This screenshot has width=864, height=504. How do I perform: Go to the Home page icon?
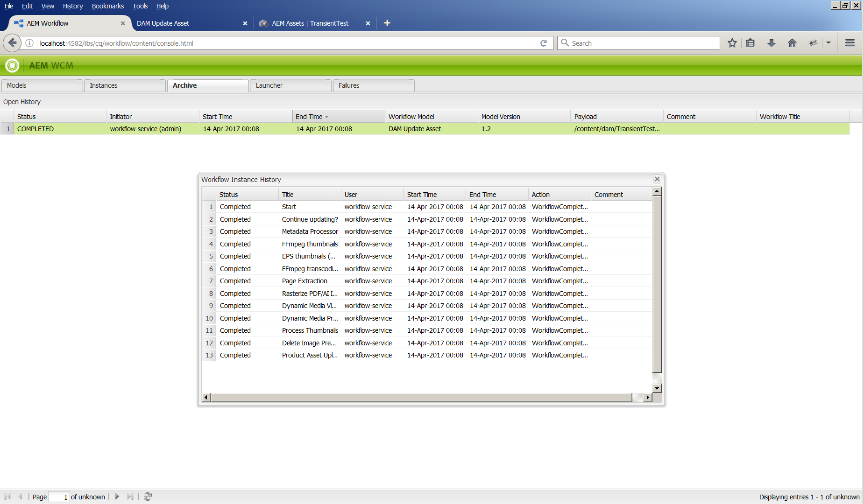pyautogui.click(x=792, y=43)
